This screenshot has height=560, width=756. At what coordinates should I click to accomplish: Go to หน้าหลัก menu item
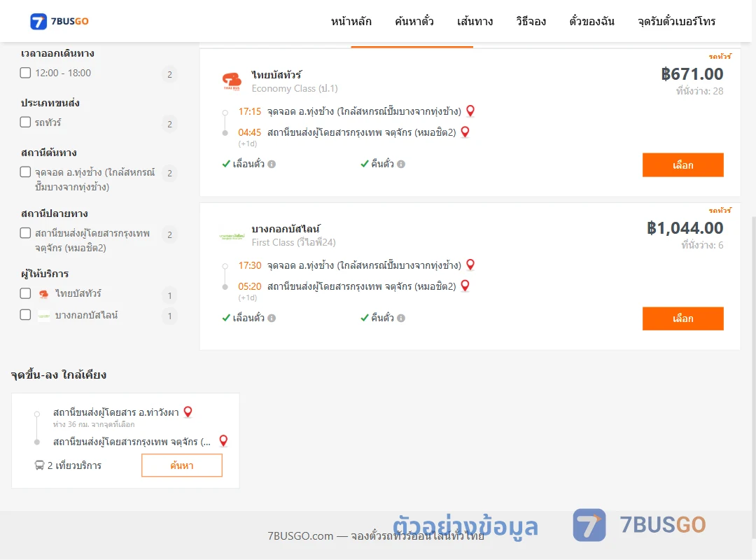tap(351, 21)
